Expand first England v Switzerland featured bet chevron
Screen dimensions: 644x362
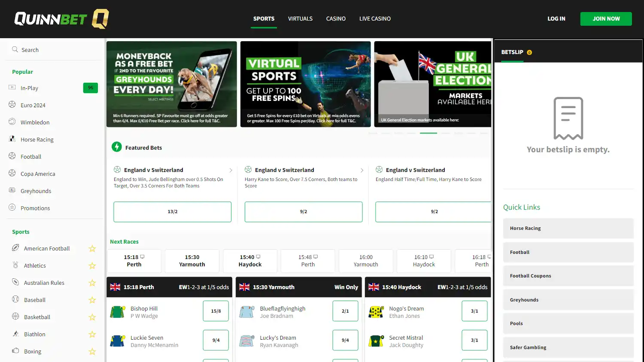point(231,170)
